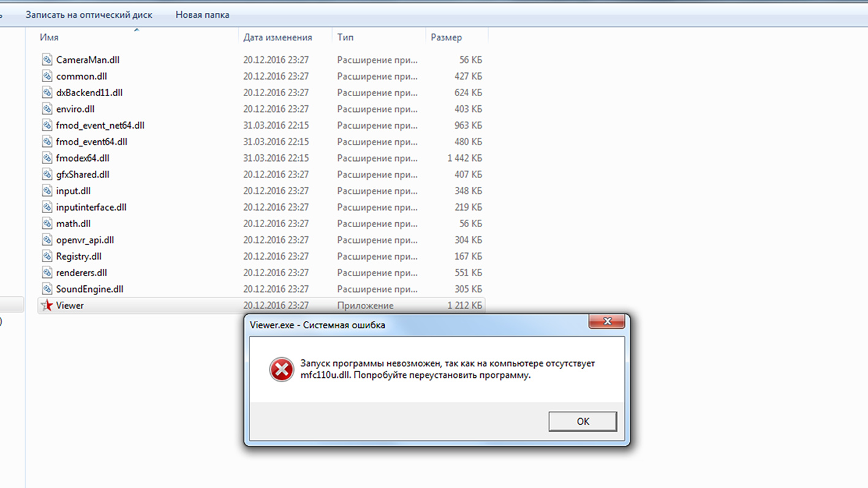The height and width of the screenshot is (488, 868).
Task: Select the inputinterface.dll file name
Action: (x=91, y=207)
